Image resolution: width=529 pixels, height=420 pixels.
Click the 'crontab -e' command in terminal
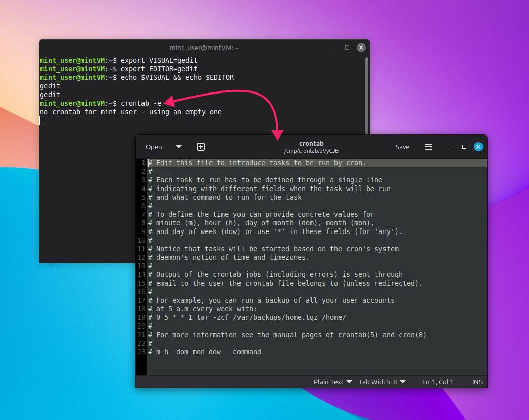[140, 103]
